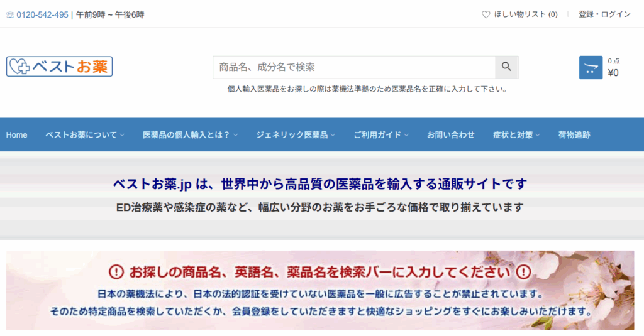Viewport: 644px width, 336px height.
Task: Open the ジェネリック医薬品 dropdown
Action: click(296, 135)
